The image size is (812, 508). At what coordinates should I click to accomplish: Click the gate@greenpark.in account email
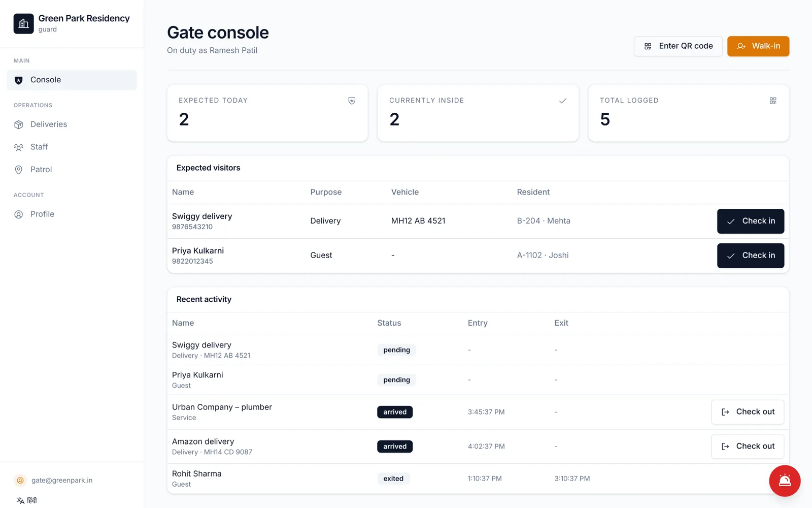point(62,480)
